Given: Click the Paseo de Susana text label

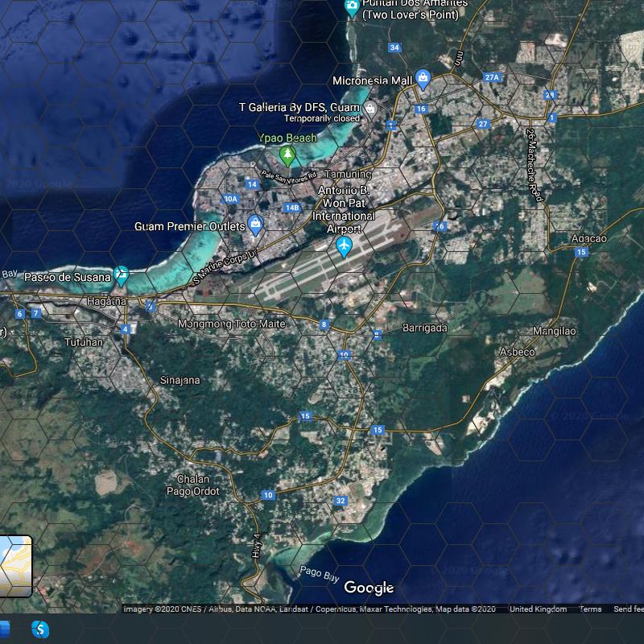Looking at the screenshot, I should [x=68, y=277].
